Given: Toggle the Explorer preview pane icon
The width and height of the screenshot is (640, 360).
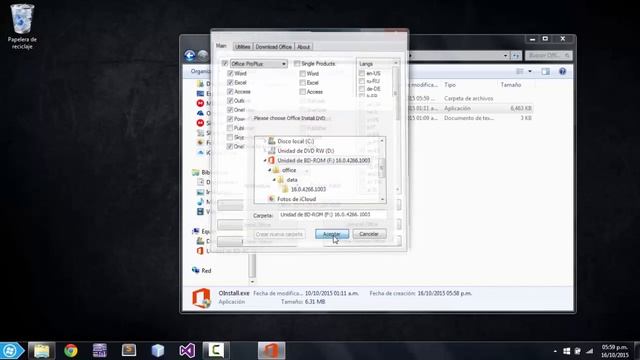Looking at the screenshot, I should [546, 71].
